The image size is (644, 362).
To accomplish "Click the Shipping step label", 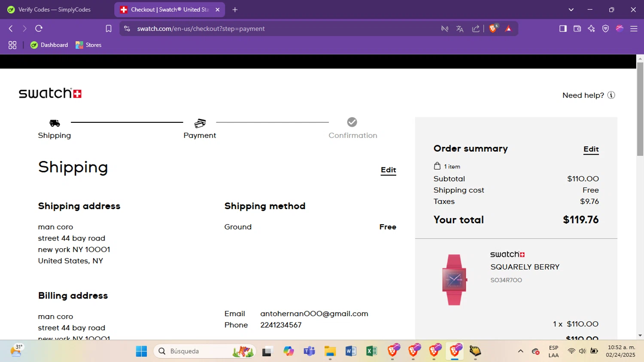I will point(55,136).
